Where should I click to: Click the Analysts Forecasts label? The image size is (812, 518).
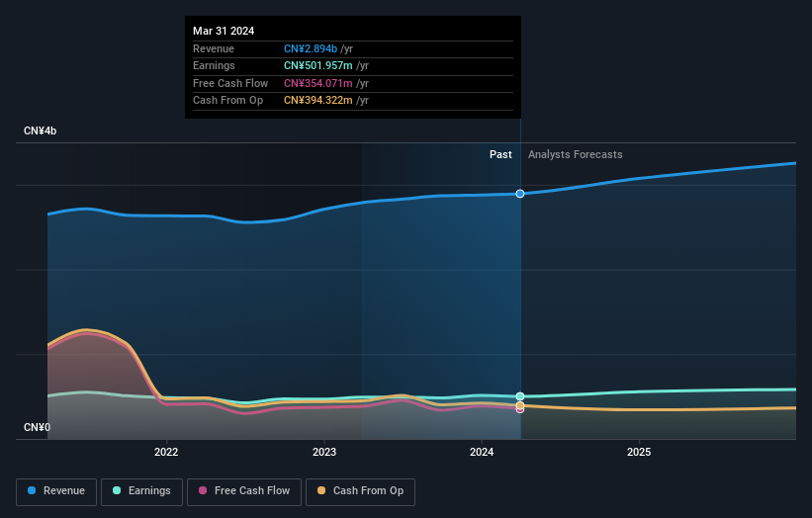coord(576,154)
